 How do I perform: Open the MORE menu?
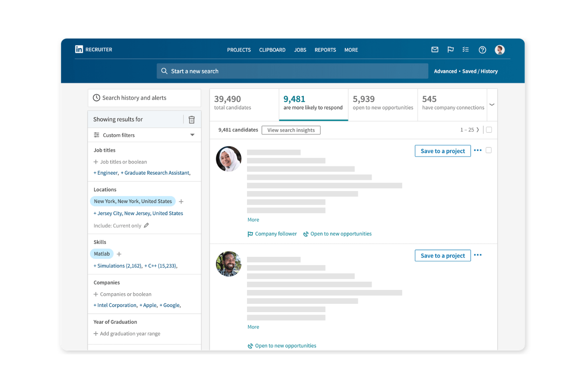[351, 50]
